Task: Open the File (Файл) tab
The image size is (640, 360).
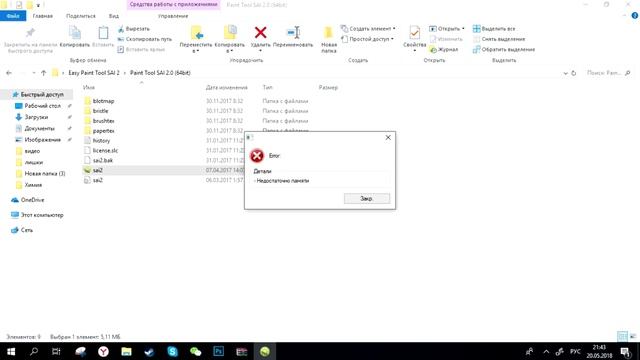Action: (x=13, y=16)
